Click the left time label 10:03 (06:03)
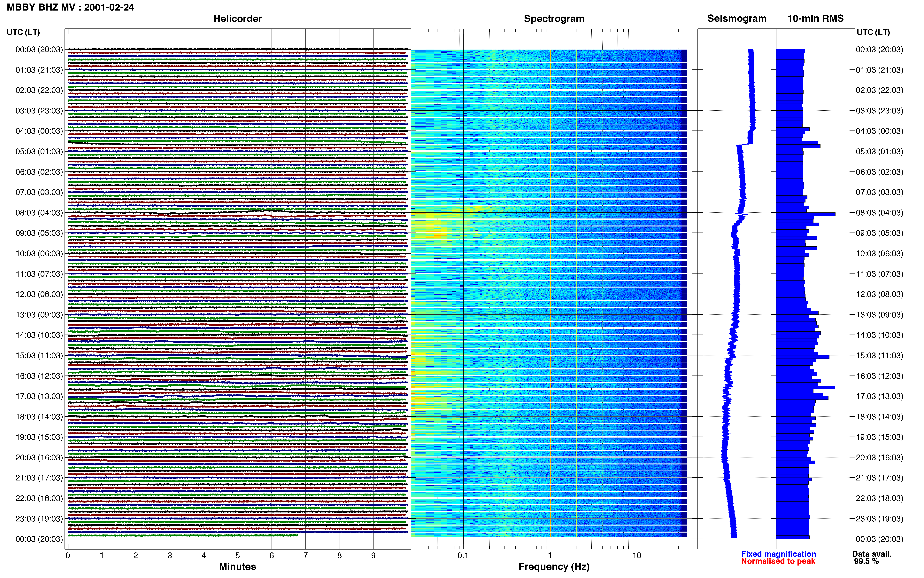 tap(39, 253)
